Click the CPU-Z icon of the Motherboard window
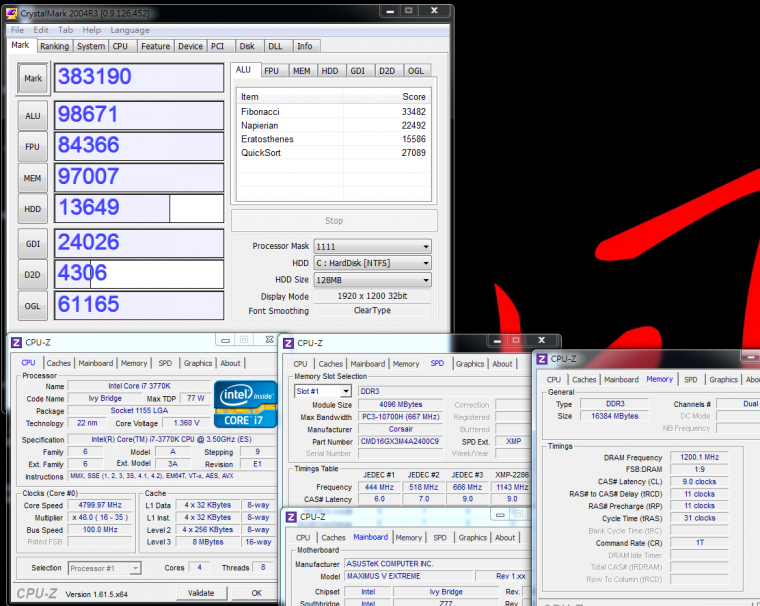The image size is (760, 606). (291, 516)
